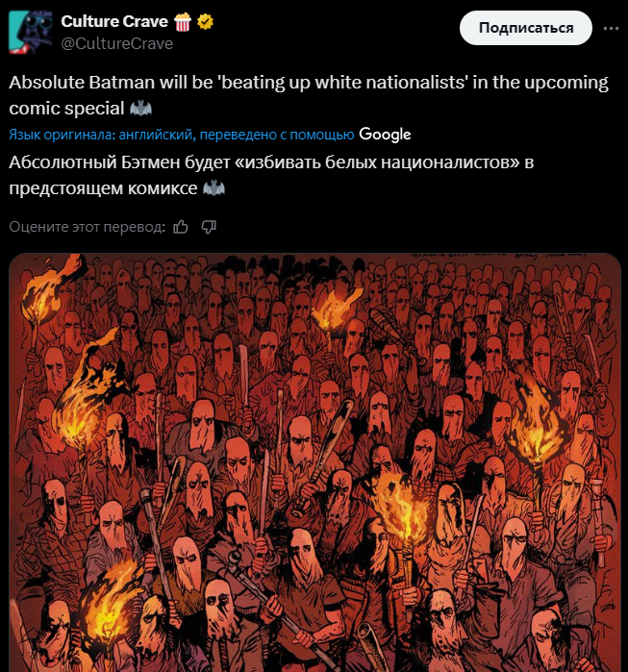Screen dimensions: 628x672
Task: Open the three-dot more options menu
Action: 611,28
